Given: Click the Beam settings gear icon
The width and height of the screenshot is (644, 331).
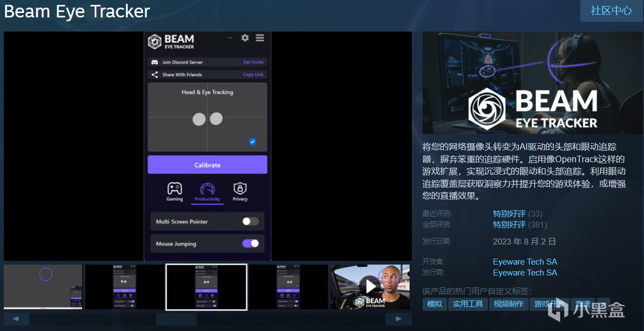Looking at the screenshot, I should pos(245,38).
